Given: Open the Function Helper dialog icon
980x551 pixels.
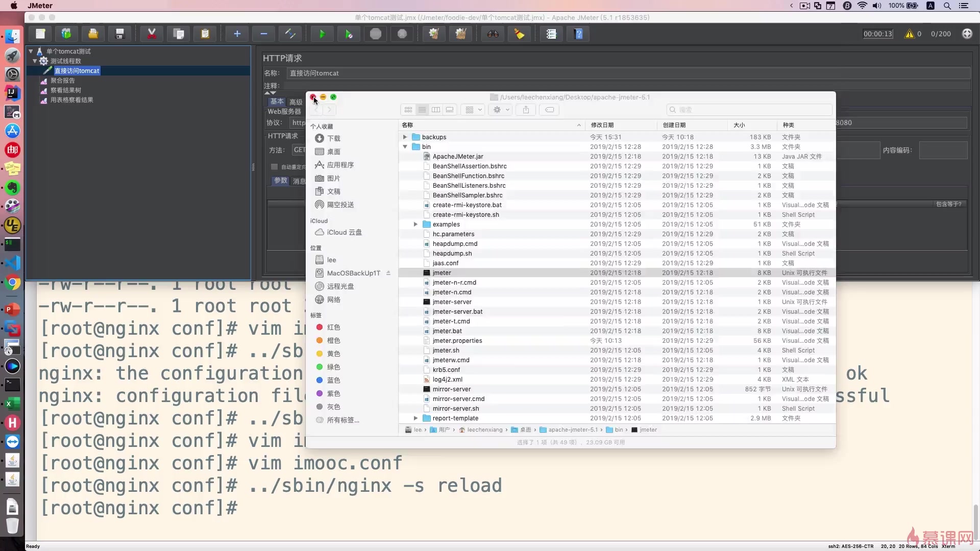Looking at the screenshot, I should [x=551, y=34].
